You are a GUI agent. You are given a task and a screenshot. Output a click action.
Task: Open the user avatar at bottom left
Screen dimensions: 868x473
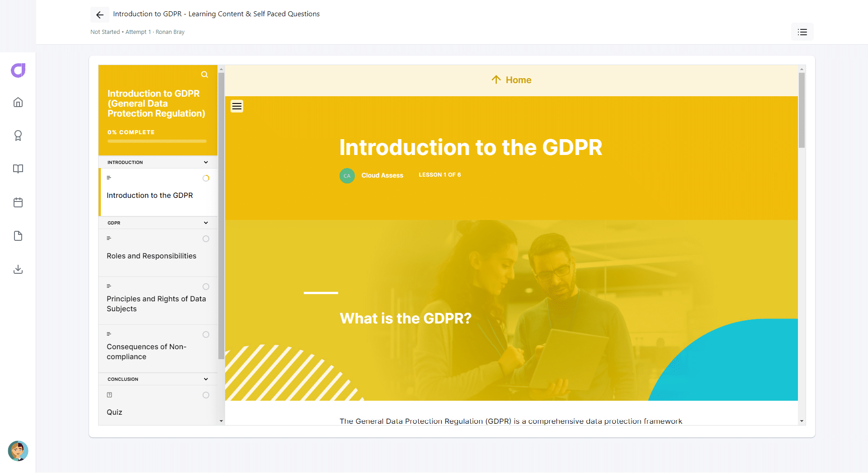(18, 451)
